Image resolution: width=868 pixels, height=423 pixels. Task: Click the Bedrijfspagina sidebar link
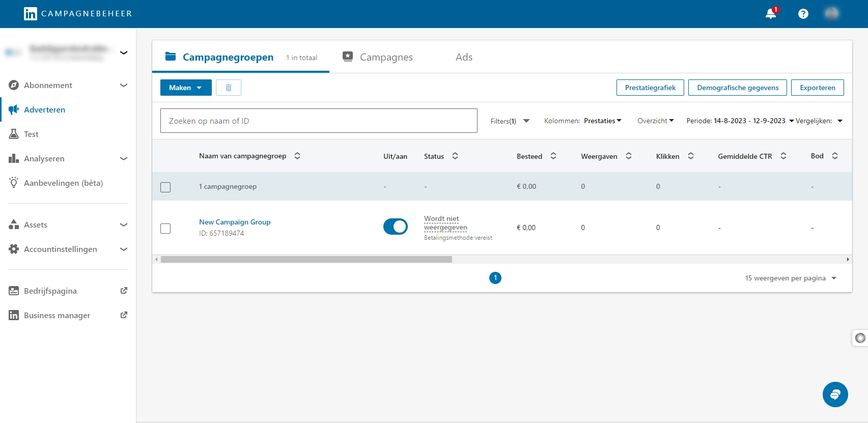(50, 291)
